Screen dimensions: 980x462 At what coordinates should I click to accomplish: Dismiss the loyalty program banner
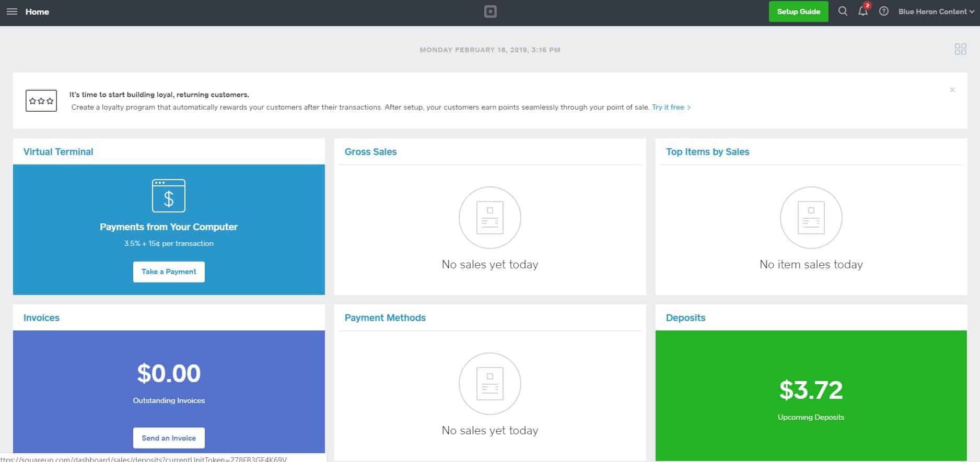952,90
